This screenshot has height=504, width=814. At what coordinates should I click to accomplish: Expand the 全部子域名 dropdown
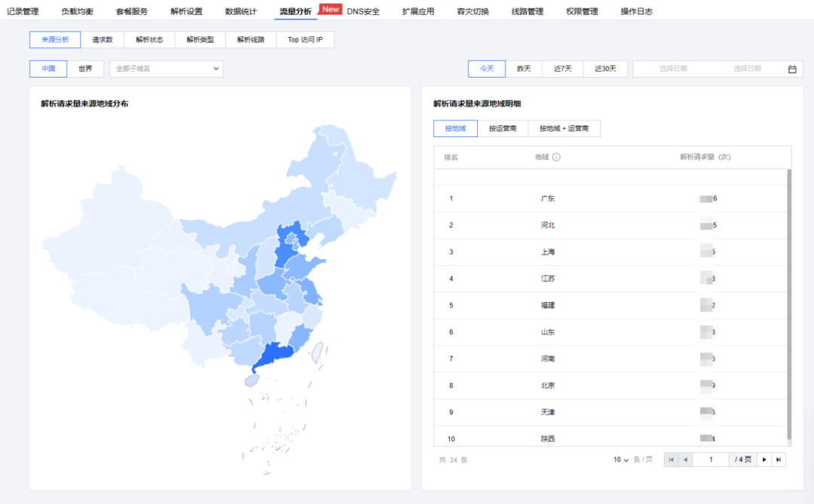pos(167,69)
